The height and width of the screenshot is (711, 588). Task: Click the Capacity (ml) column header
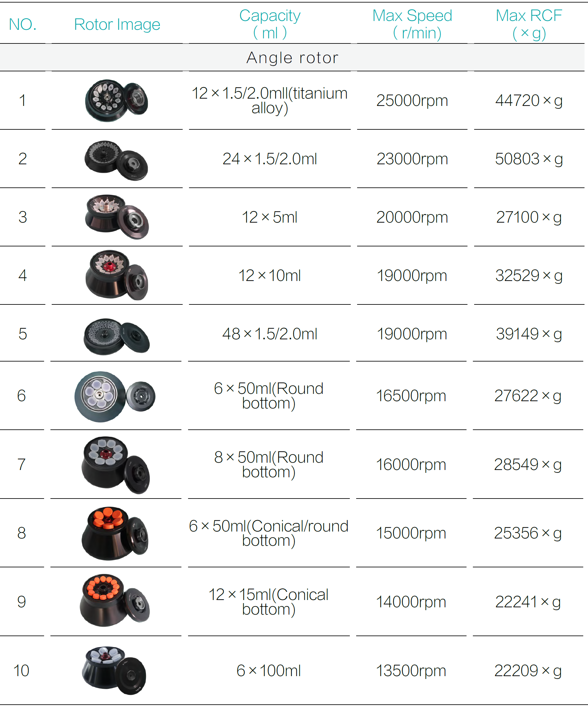[270, 24]
